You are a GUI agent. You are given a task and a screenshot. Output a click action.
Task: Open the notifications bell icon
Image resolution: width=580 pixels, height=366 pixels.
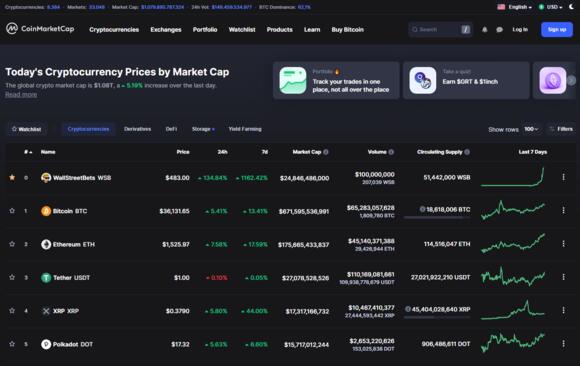[x=485, y=30]
